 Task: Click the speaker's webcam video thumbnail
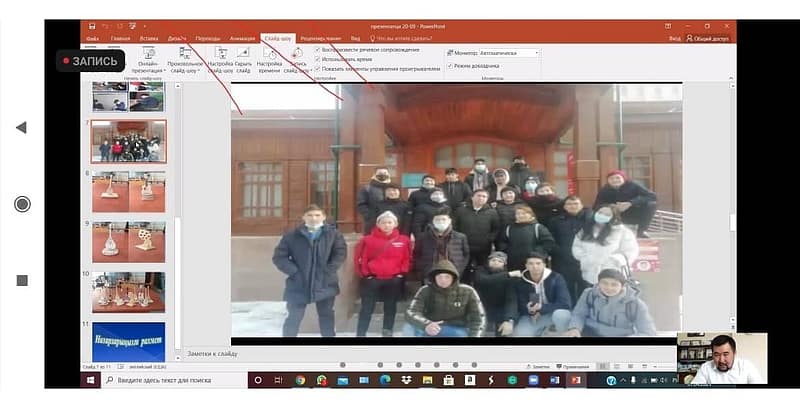(722, 358)
